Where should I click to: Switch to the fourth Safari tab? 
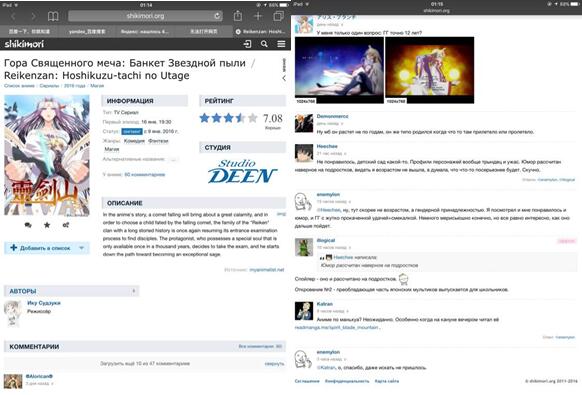(203, 32)
